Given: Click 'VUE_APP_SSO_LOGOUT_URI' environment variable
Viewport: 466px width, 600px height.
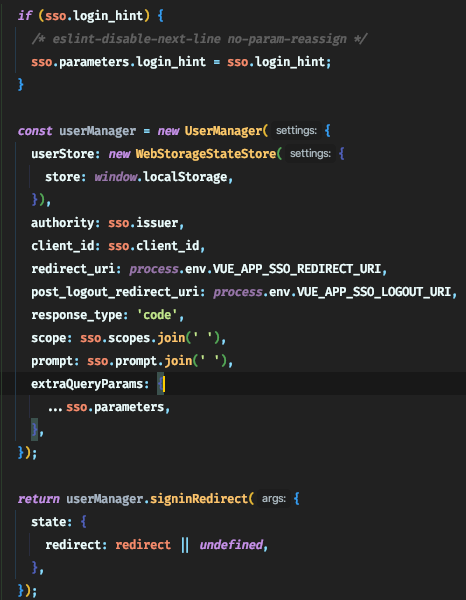Looking at the screenshot, I should (x=374, y=292).
